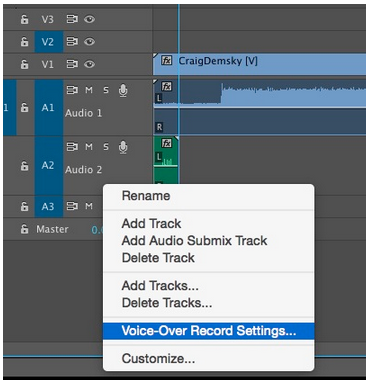Hide the V2 video track output
Viewport: 369px width, 383px height.
coord(89,42)
